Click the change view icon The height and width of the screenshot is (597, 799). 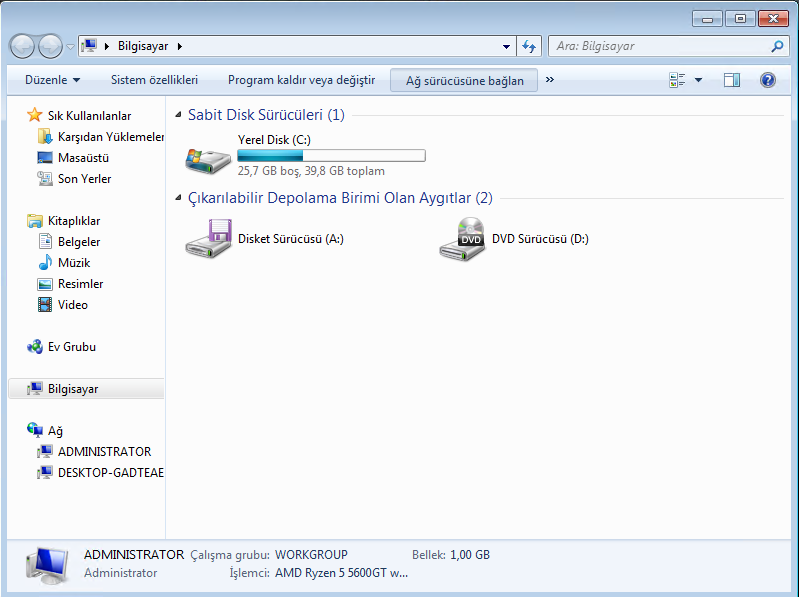[677, 80]
